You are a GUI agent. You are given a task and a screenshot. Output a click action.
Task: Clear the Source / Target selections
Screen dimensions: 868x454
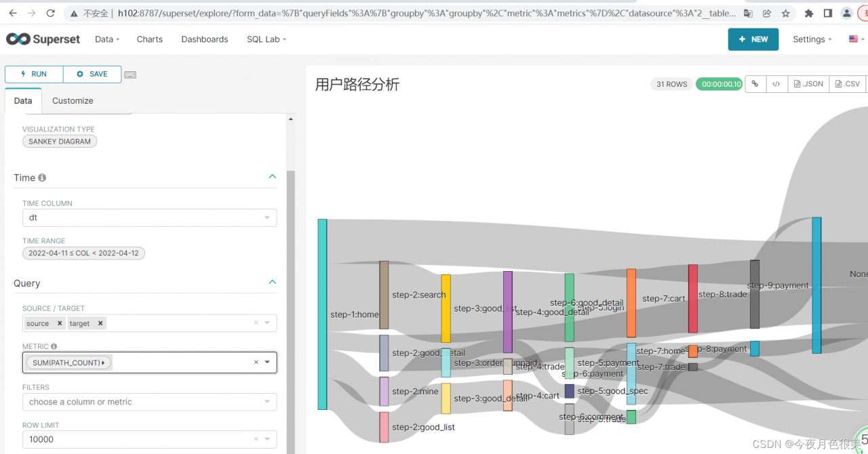(x=256, y=323)
